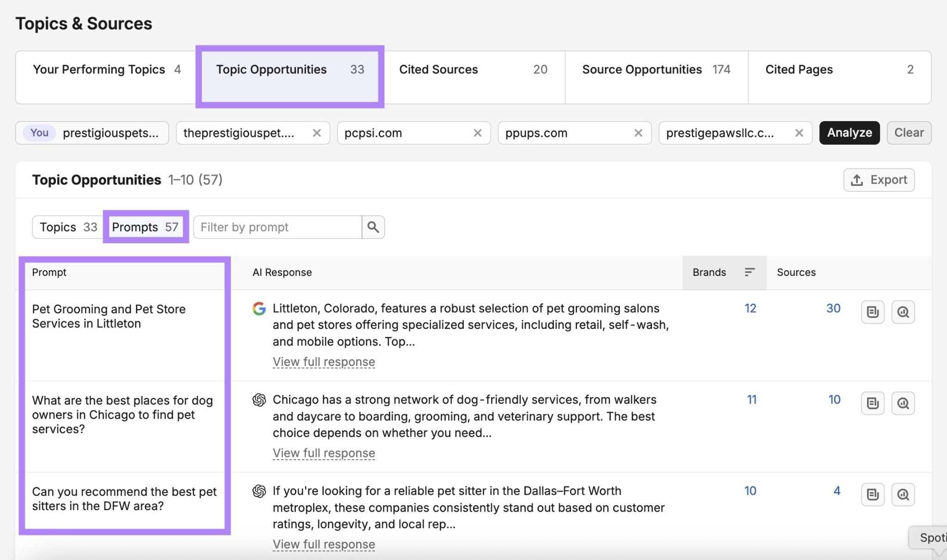The image size is (947, 560).
Task: Export the Topic Opportunities table
Action: point(879,180)
